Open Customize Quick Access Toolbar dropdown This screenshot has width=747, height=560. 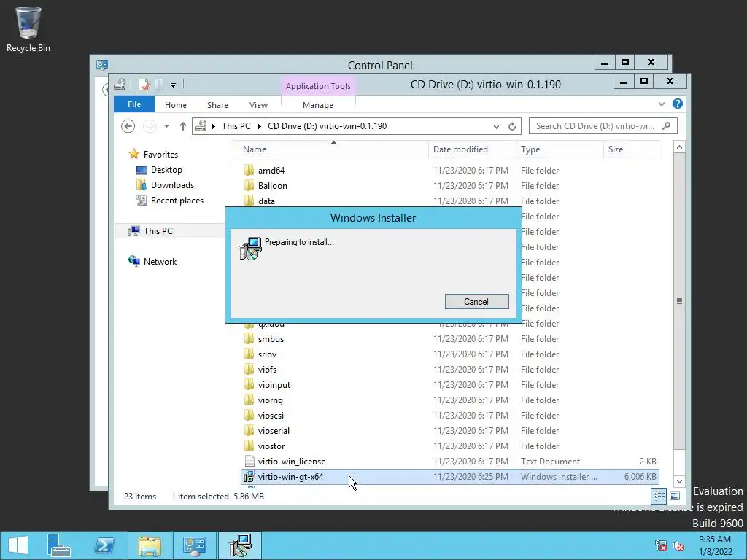coord(174,85)
